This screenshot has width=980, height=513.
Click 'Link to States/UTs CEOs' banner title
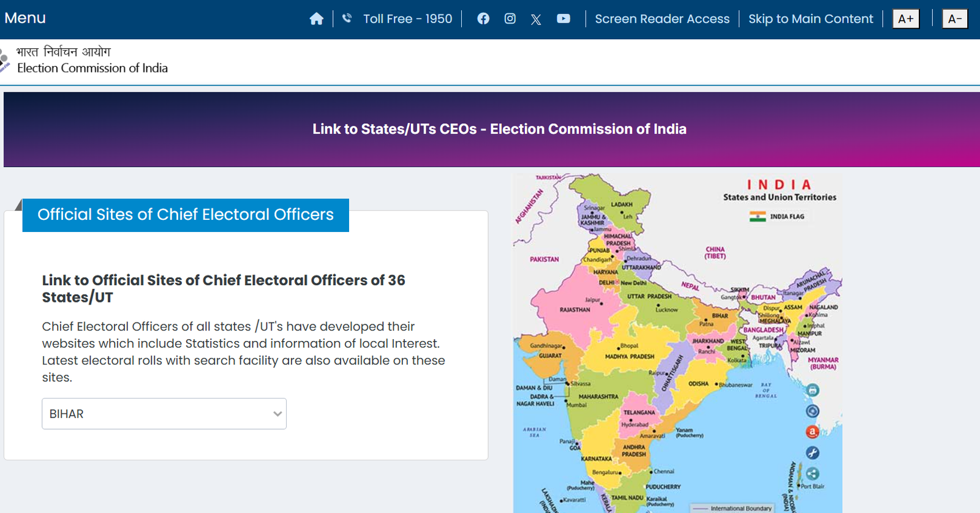pos(499,129)
